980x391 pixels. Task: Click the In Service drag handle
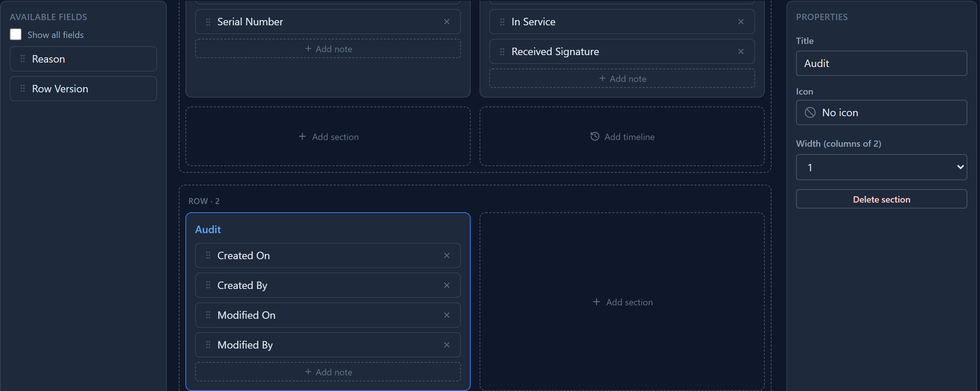[502, 22]
